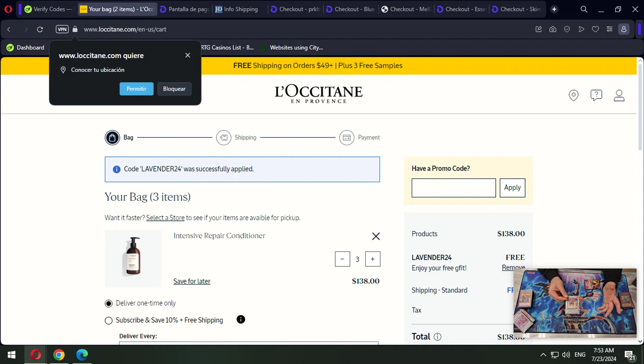
Task: Open the volume control in tray
Action: pyautogui.click(x=566, y=355)
